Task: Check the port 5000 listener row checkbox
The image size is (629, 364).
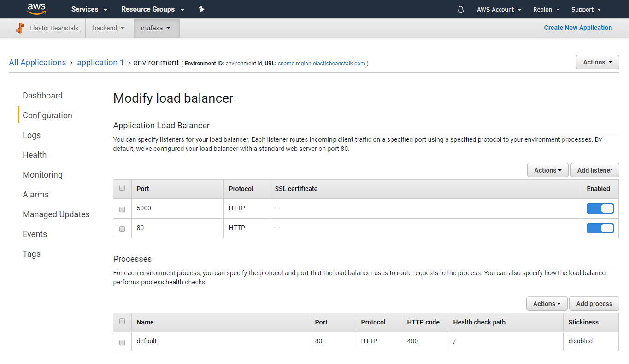Action: point(122,209)
